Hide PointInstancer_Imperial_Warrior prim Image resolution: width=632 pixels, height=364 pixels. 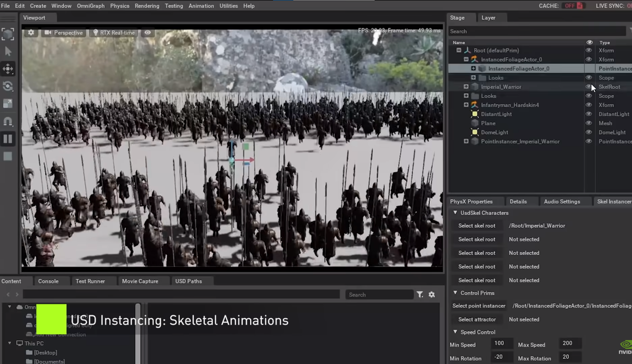point(589,141)
